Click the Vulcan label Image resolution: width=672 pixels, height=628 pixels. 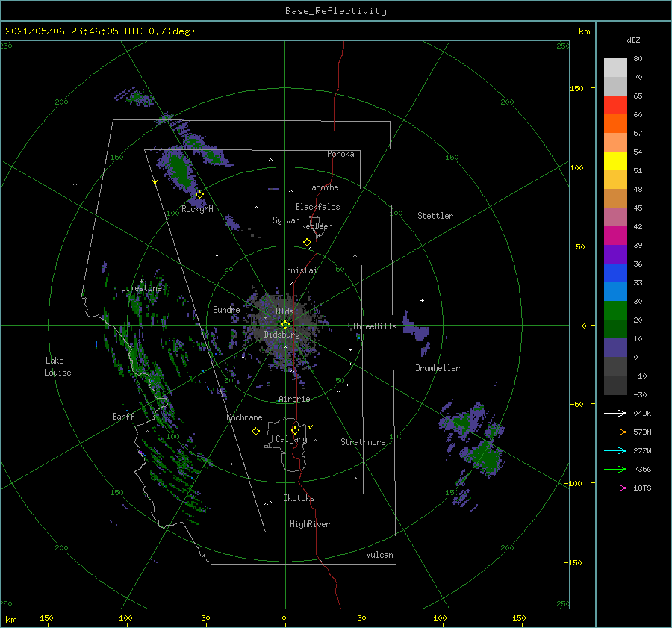point(379,555)
